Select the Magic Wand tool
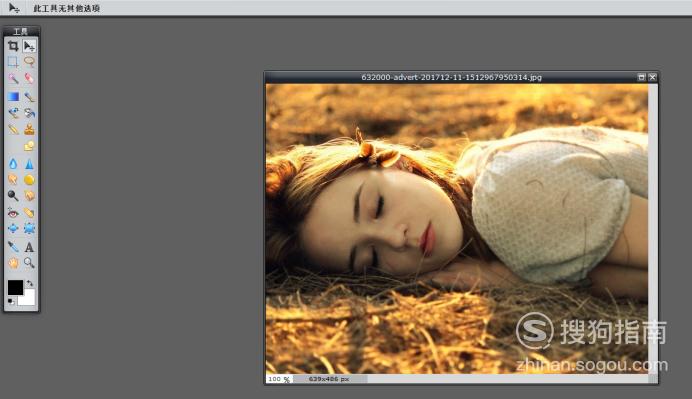This screenshot has height=399, width=692. click(13, 79)
